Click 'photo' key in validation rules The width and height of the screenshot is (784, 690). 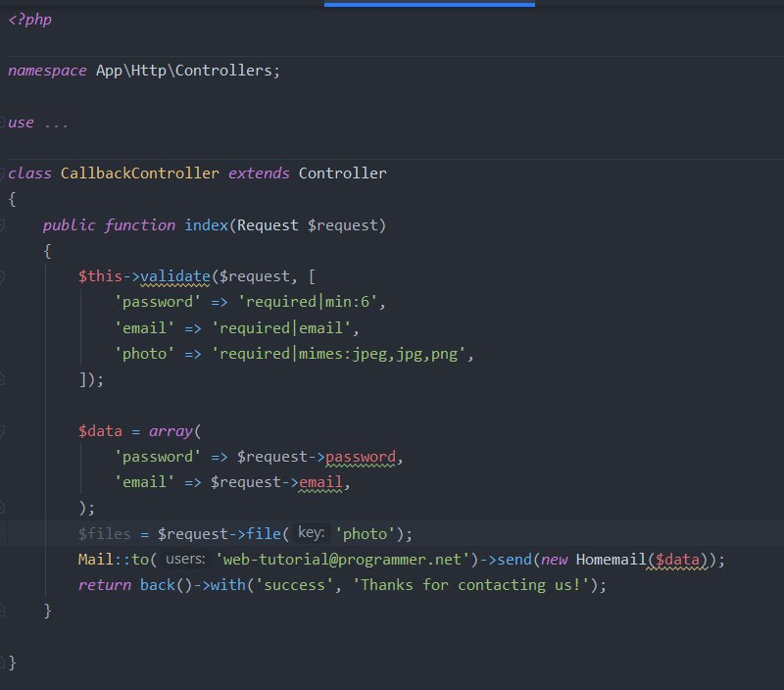pyautogui.click(x=144, y=354)
